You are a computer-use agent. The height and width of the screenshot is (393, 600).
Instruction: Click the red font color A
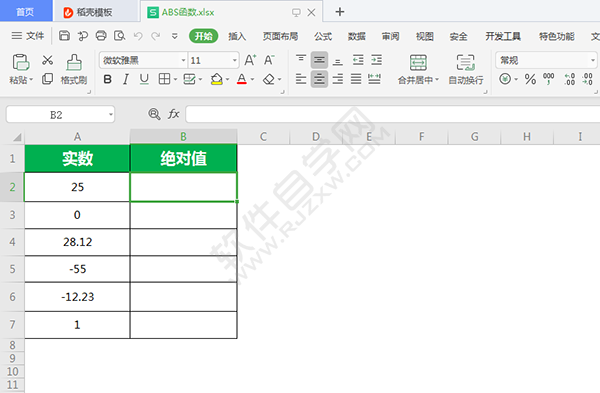pos(241,79)
